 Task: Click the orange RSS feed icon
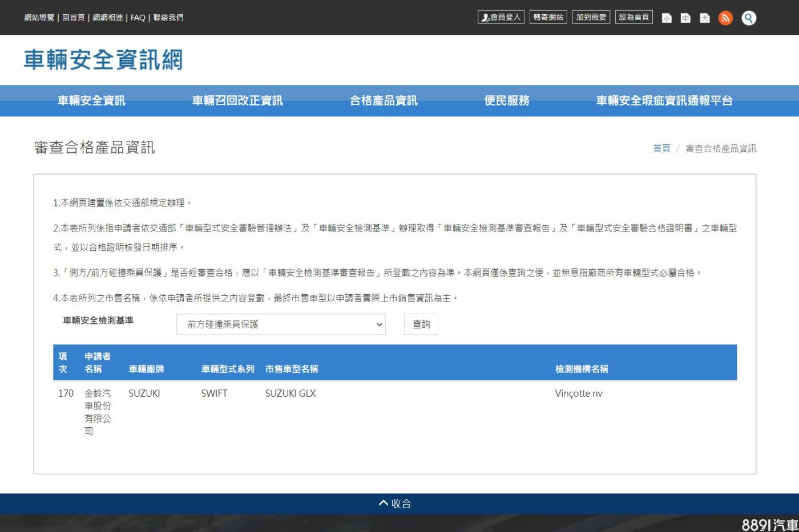[725, 18]
